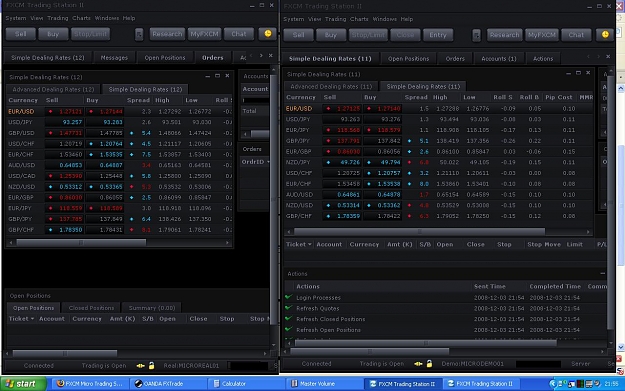
Task: Select Advanced Dealing Rates (12) tab
Action: point(53,89)
